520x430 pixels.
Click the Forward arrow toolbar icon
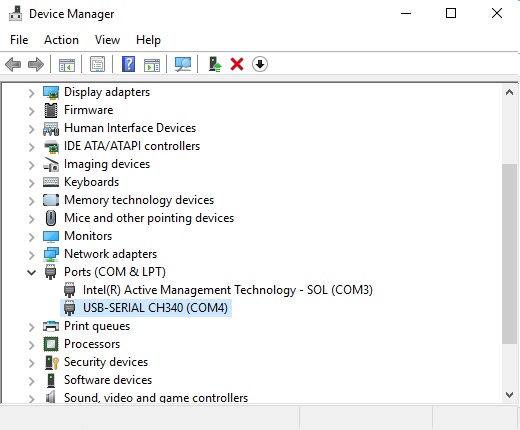(x=36, y=64)
